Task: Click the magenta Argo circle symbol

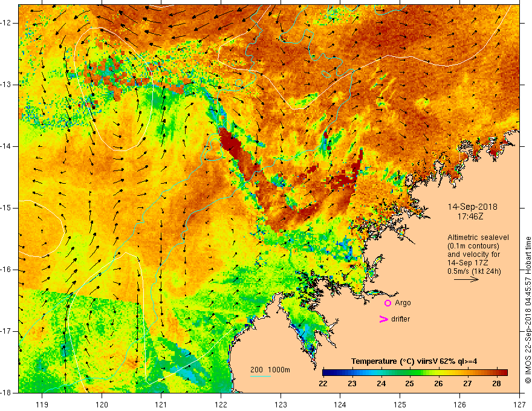Action: click(x=388, y=303)
